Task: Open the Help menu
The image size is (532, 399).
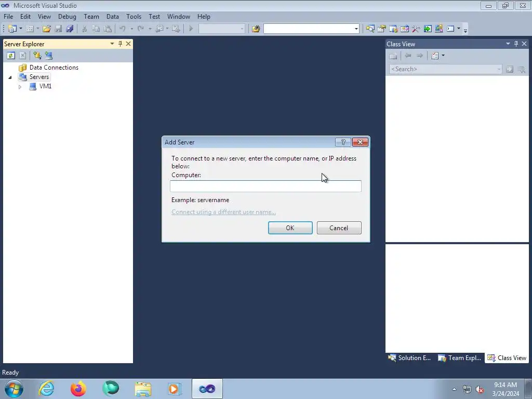Action: (x=204, y=17)
